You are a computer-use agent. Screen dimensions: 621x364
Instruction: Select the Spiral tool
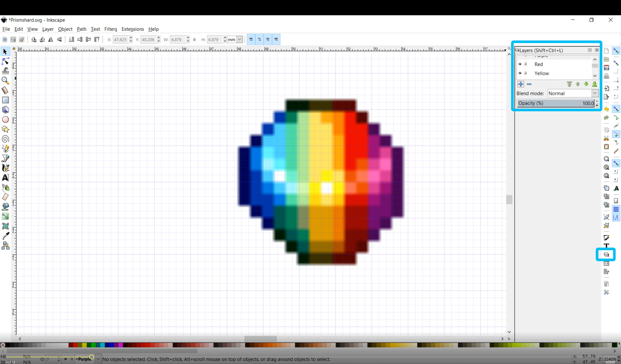coord(5,139)
